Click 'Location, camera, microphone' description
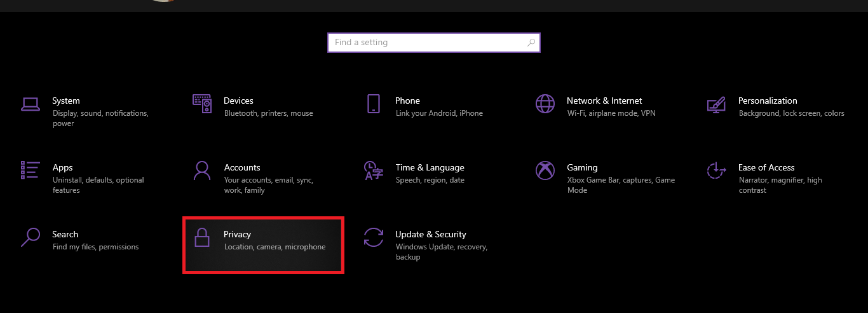The image size is (868, 313). [x=275, y=247]
